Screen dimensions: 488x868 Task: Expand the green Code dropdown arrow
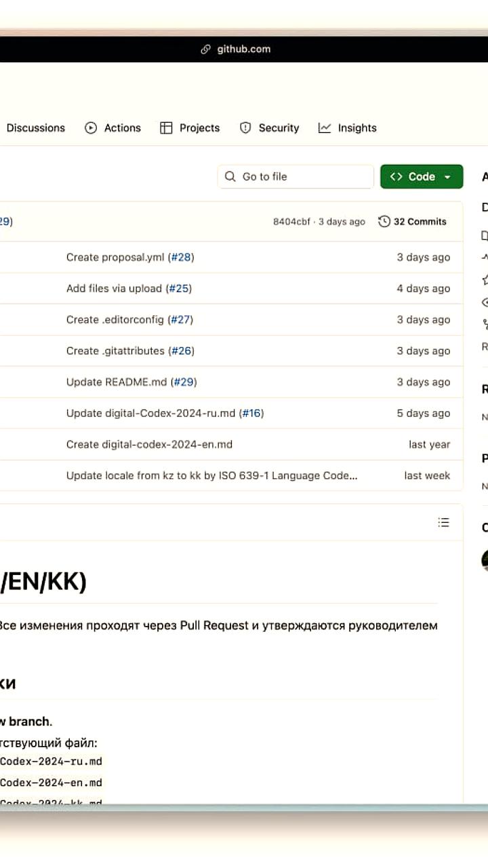click(x=447, y=177)
